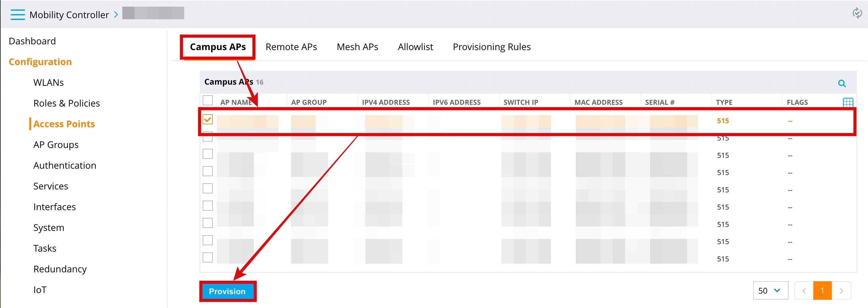Open the table column chooser grid icon
868x308 pixels.
(x=848, y=102)
